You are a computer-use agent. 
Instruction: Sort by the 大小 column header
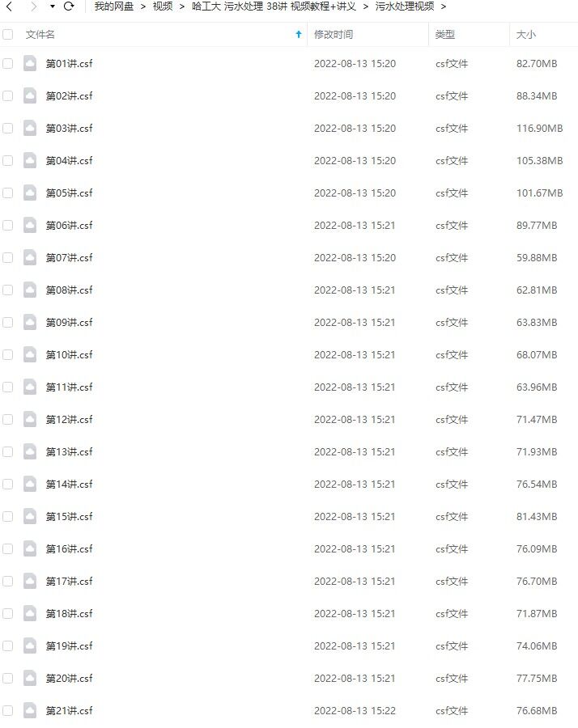(x=526, y=34)
